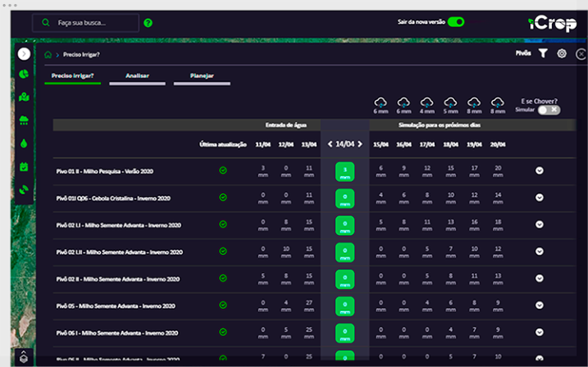
Task: Switch to the Analisar tab
Action: [137, 76]
